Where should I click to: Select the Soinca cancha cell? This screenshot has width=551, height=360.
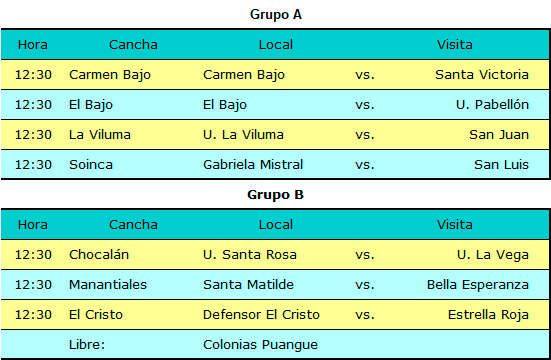(x=91, y=165)
